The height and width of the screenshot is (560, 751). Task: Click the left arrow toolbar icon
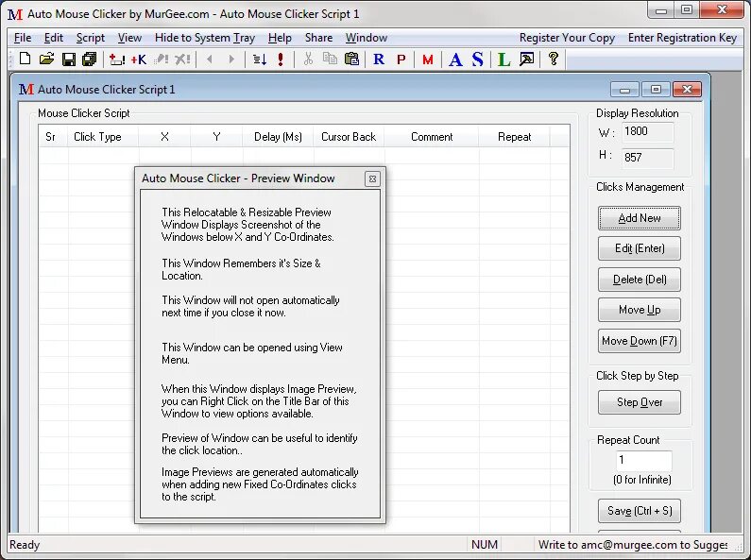tap(210, 59)
